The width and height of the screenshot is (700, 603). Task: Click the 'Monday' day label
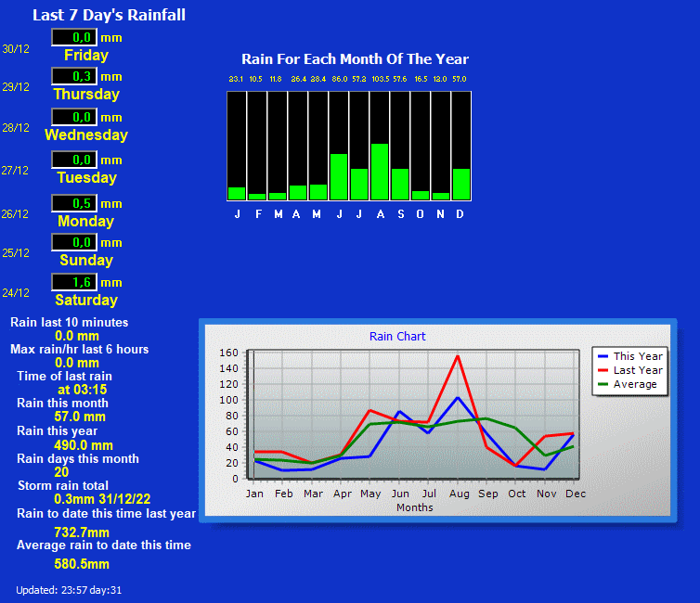(85, 221)
